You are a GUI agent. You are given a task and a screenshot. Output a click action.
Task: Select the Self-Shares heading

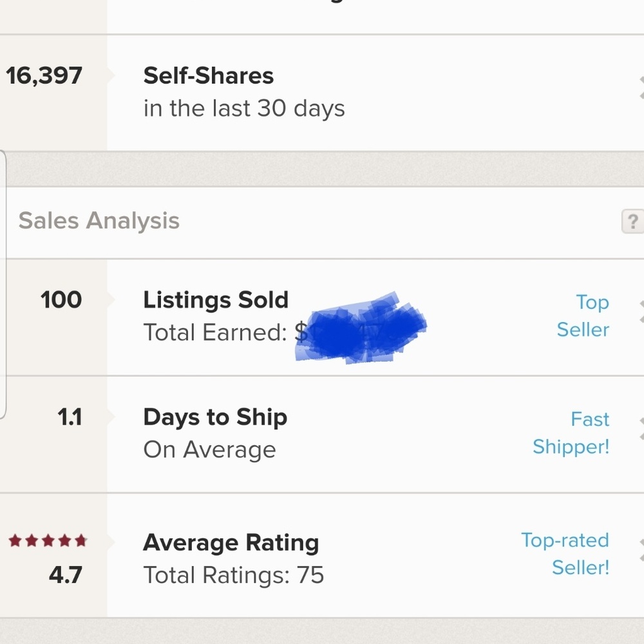(208, 76)
